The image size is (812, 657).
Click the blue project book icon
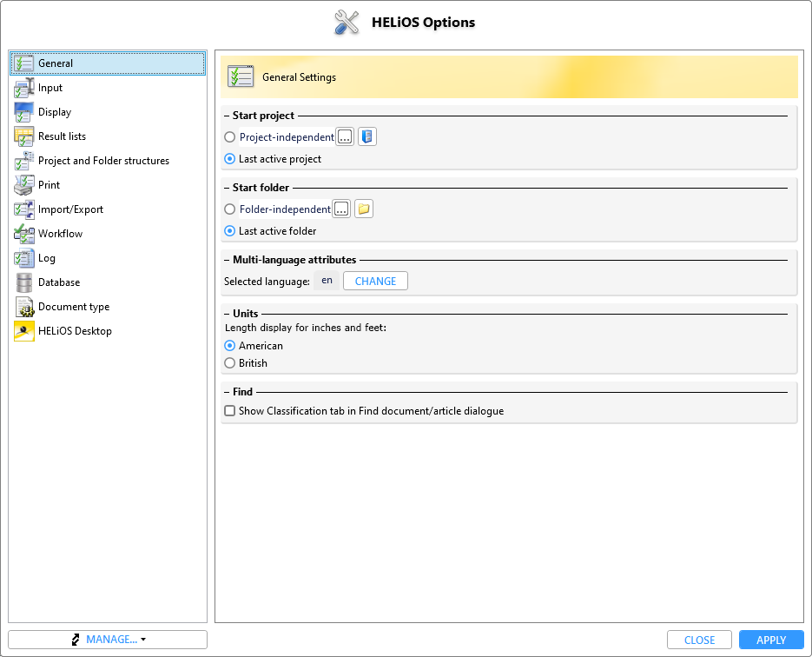click(x=367, y=136)
